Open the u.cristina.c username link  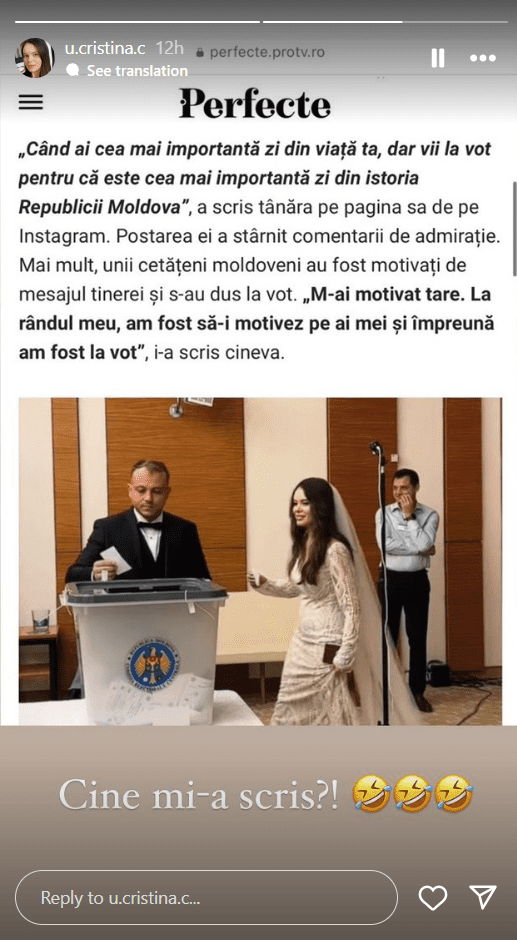pos(105,49)
